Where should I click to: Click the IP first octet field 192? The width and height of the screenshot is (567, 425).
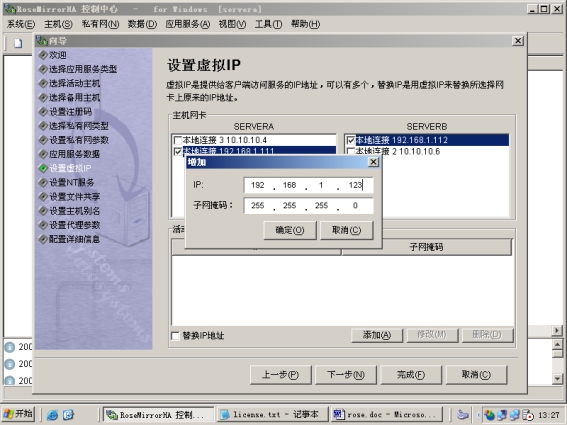coord(257,185)
